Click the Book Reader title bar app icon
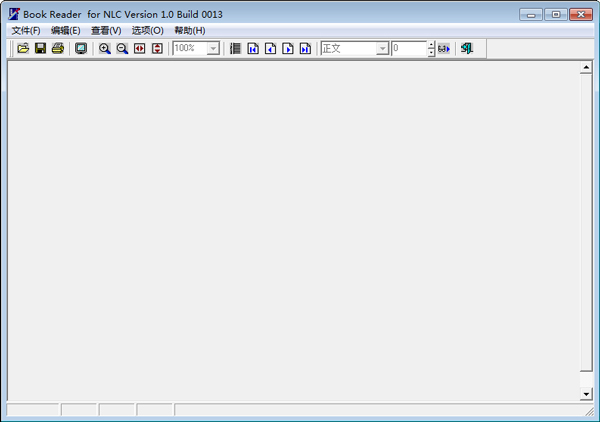The width and height of the screenshot is (600, 422). pos(14,14)
